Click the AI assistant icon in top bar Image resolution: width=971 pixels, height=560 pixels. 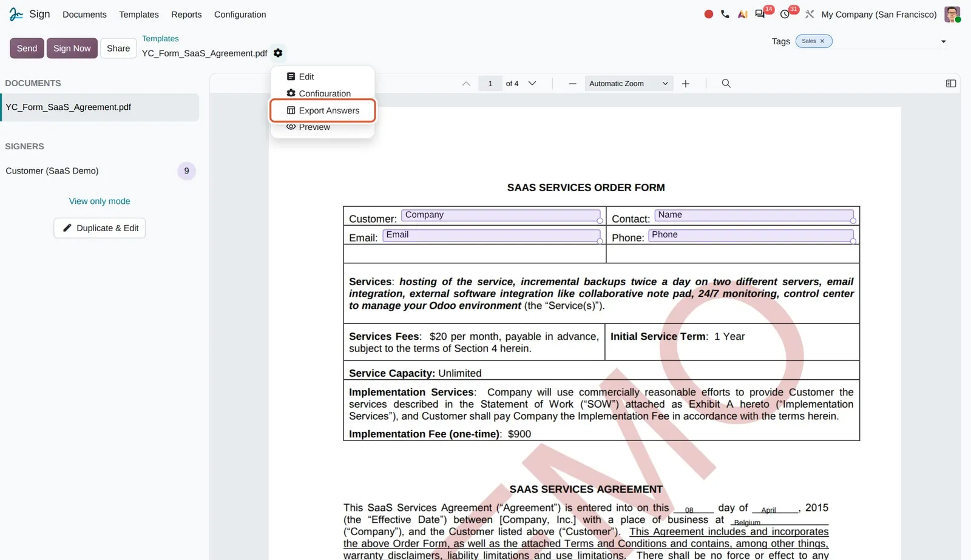point(742,14)
